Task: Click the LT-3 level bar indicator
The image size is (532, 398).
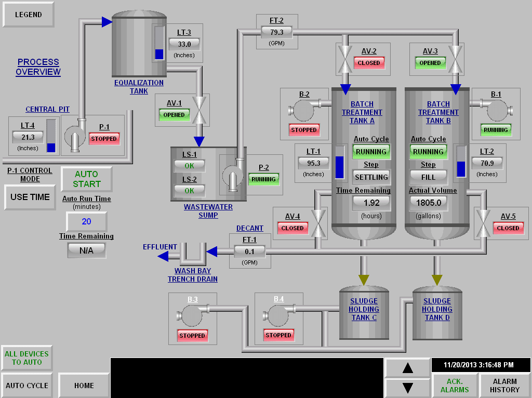Action: pos(159,43)
